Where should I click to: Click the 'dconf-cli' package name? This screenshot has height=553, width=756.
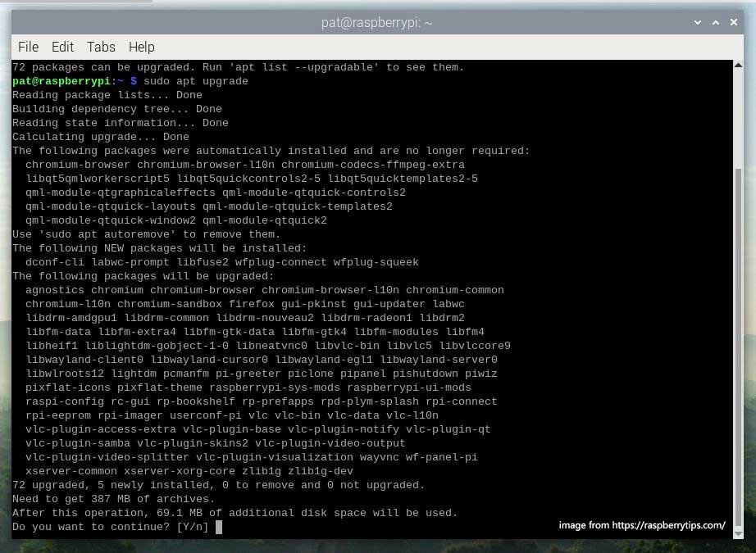click(x=55, y=262)
